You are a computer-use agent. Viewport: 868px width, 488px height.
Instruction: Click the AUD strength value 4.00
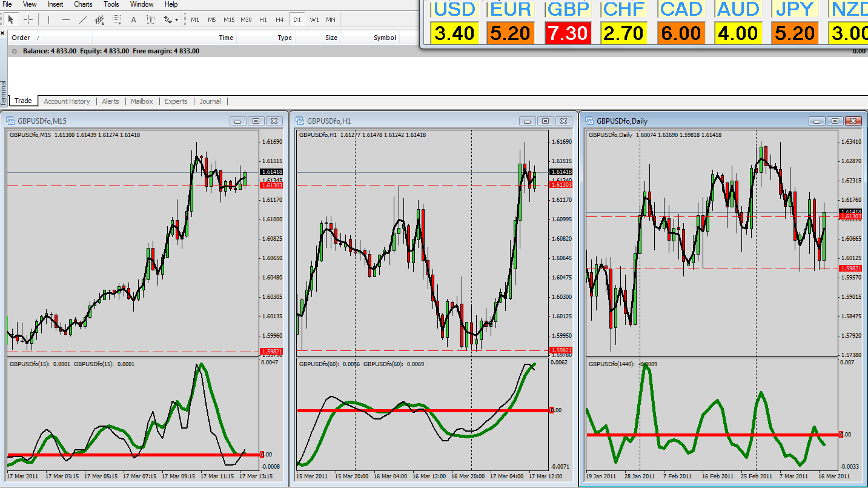738,32
